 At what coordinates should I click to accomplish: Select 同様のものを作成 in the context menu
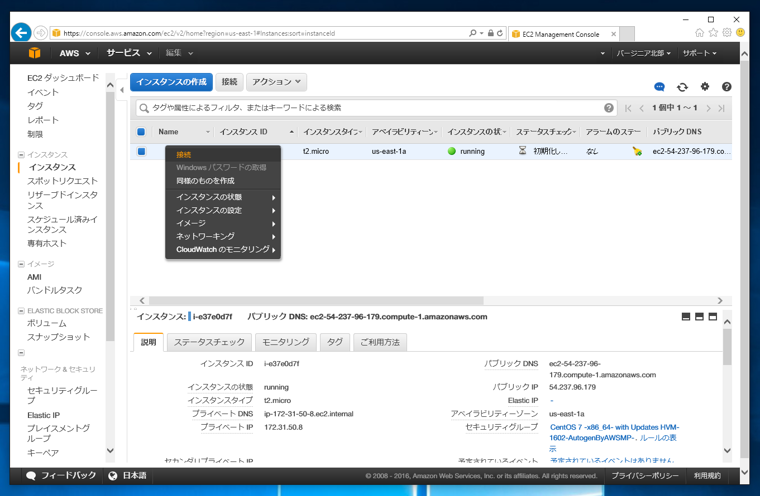point(223,181)
